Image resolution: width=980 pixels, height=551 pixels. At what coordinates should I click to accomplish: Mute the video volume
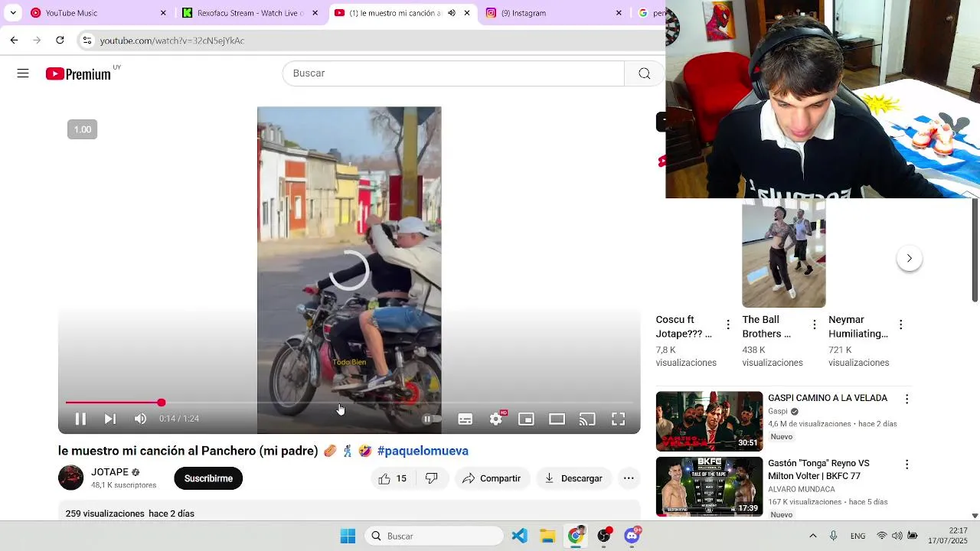pos(140,419)
